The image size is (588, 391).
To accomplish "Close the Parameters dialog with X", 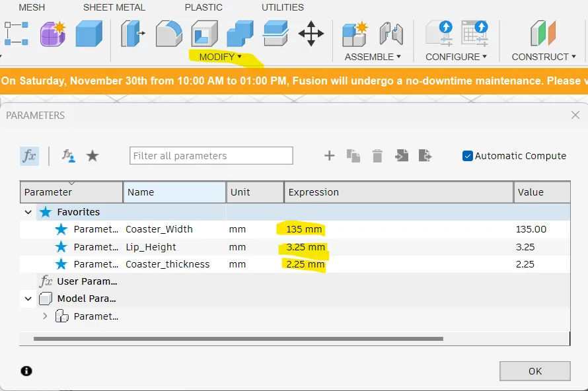I will [575, 115].
